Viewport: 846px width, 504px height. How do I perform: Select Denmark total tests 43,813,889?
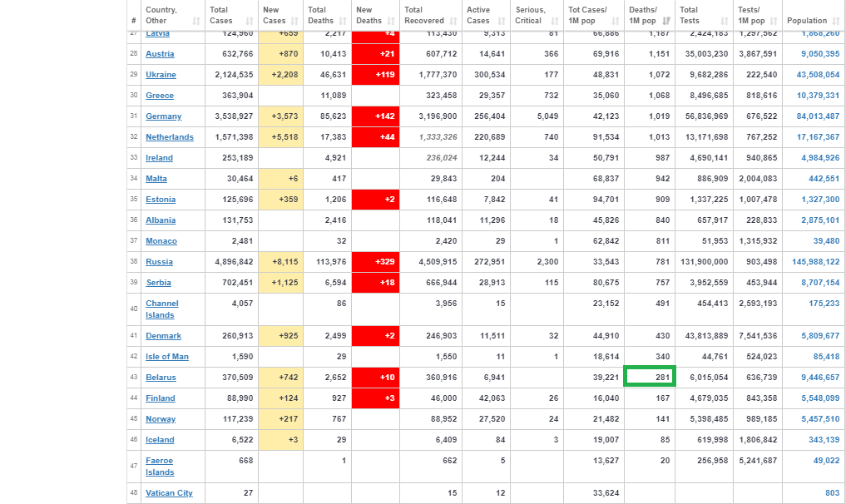pyautogui.click(x=706, y=336)
